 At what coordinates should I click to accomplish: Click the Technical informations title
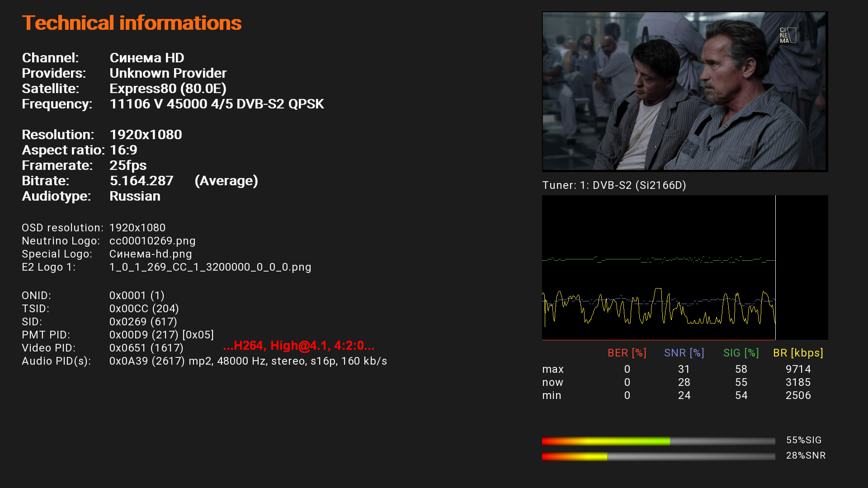132,23
